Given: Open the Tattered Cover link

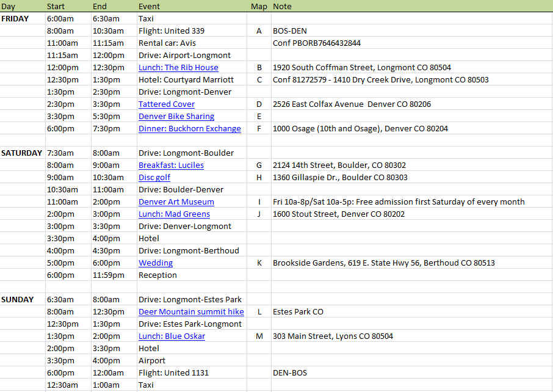Looking at the screenshot, I should point(167,104).
